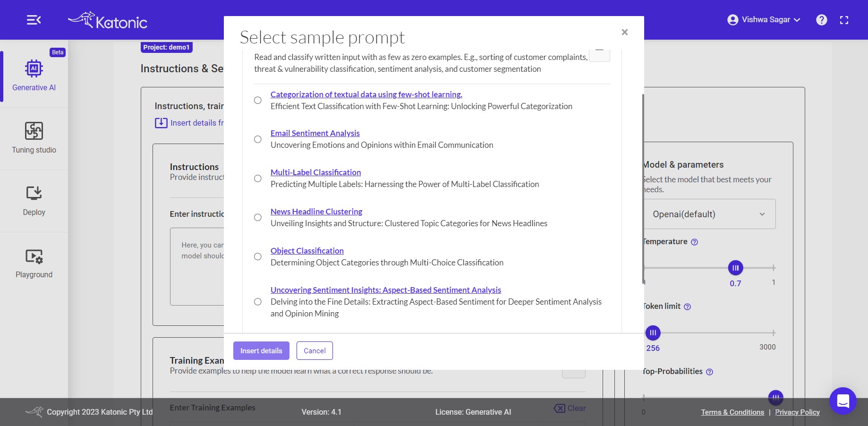868x426 pixels.
Task: Select Categorization of textual data radio button
Action: 258,100
